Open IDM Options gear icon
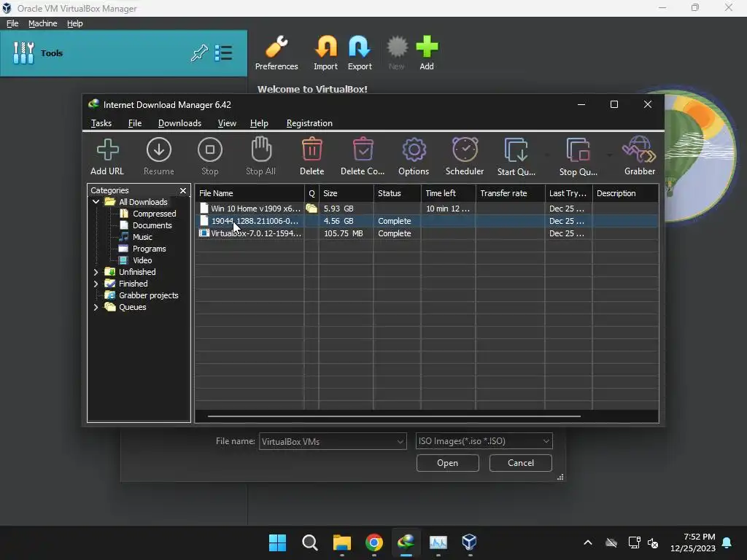Image resolution: width=747 pixels, height=560 pixels. click(x=414, y=150)
